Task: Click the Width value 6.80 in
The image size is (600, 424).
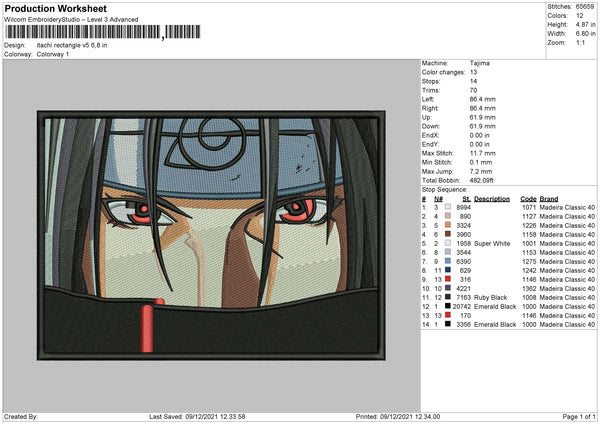Action: [x=585, y=34]
